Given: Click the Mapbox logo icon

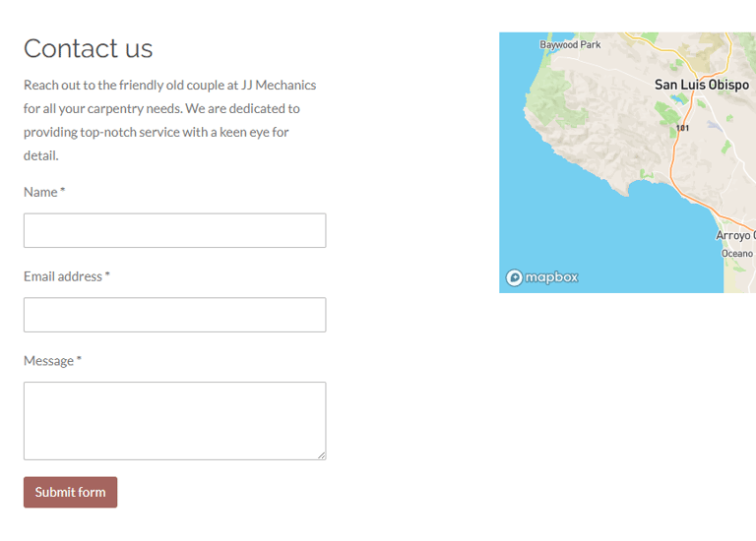Looking at the screenshot, I should click(x=514, y=277).
